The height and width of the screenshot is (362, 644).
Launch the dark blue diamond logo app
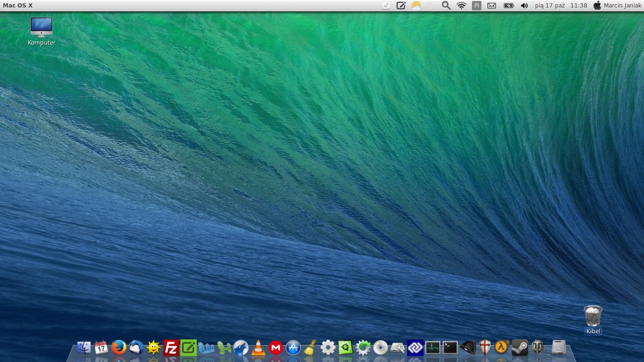point(415,347)
